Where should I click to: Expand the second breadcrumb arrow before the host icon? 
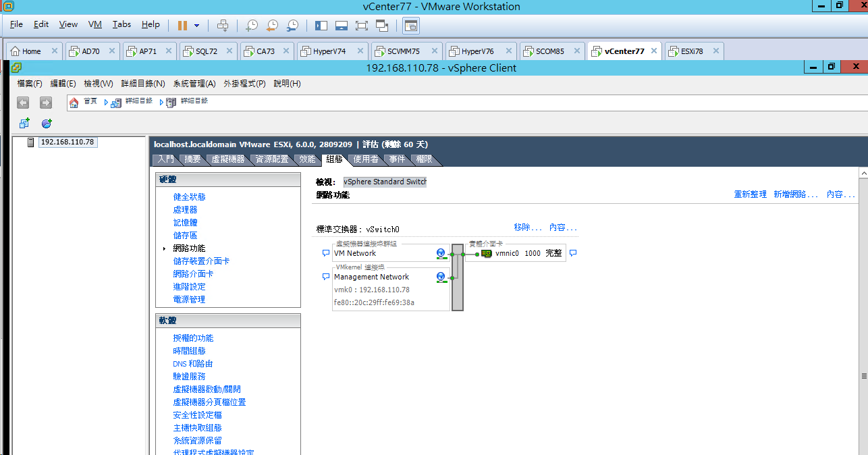(162, 103)
